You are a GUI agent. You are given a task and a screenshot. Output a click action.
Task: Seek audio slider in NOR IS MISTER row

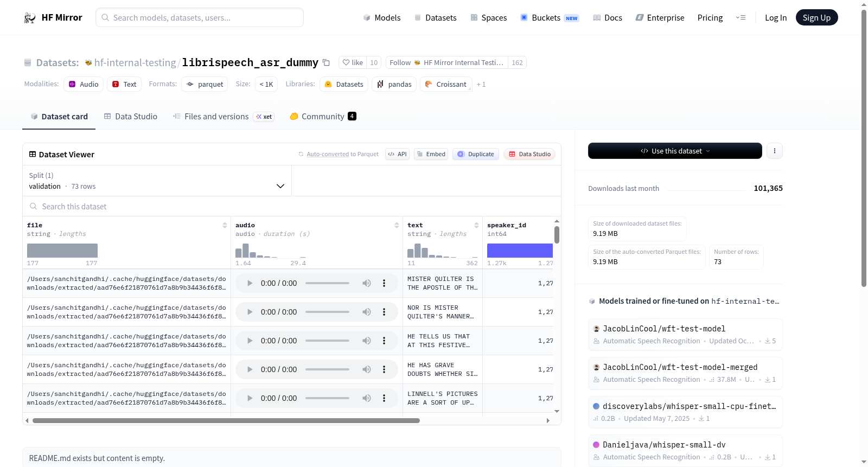click(327, 312)
